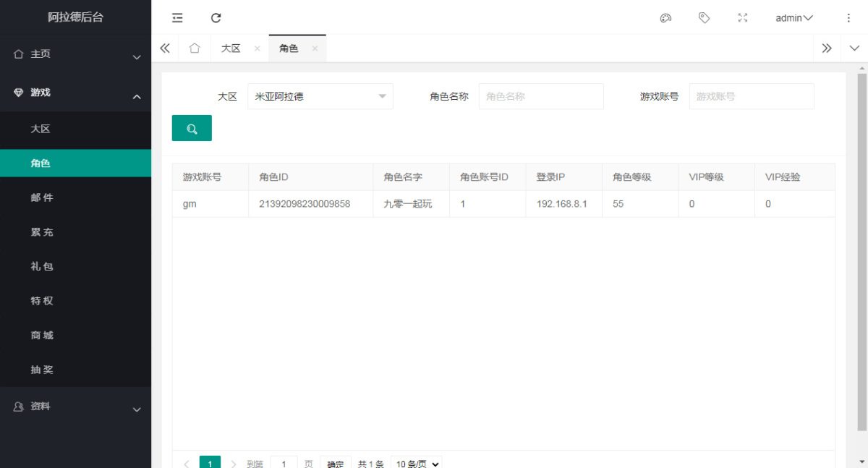
Task: Click the user icon next to 资料
Action: pos(19,407)
